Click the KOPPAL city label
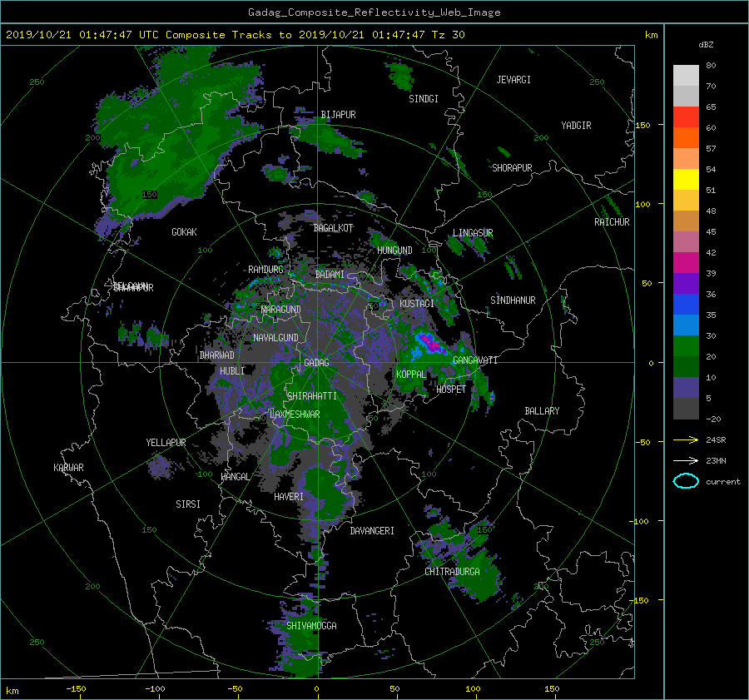 (411, 374)
